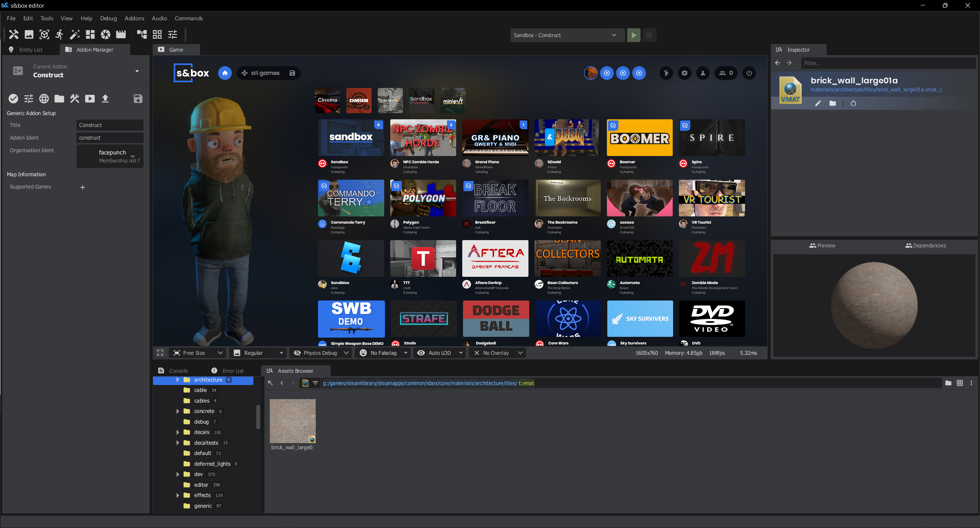The image size is (980, 528).
Task: Click the hierarchy tree toolbar icon
Action: coord(142,34)
